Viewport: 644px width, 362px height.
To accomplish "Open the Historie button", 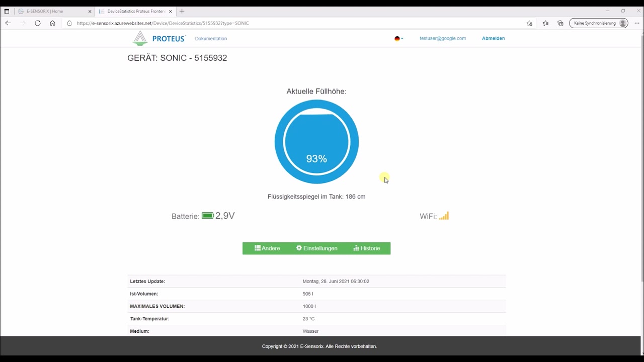I will [x=367, y=248].
